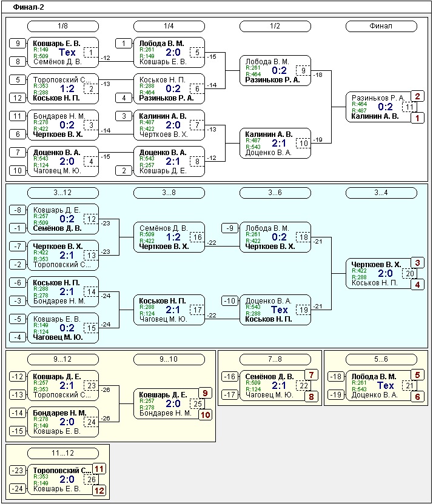Click the Финал-2 title bar
This screenshot has width=433, height=504.
[x=216, y=7]
